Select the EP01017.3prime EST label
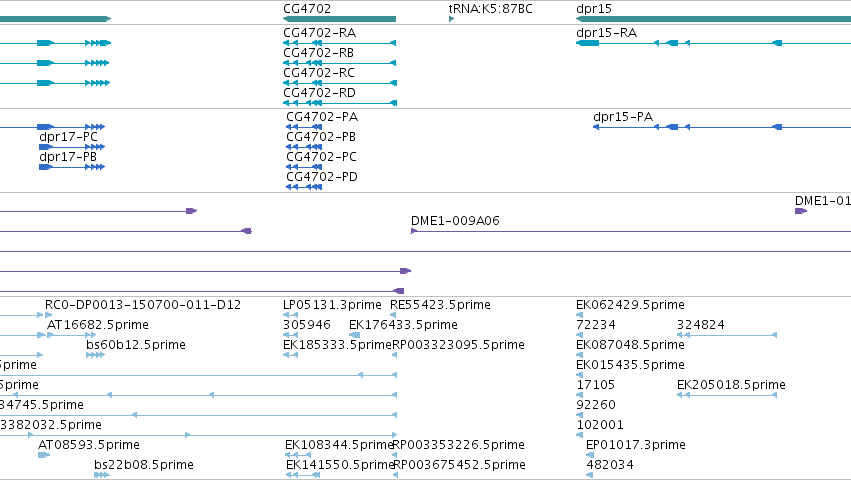 tap(636, 445)
